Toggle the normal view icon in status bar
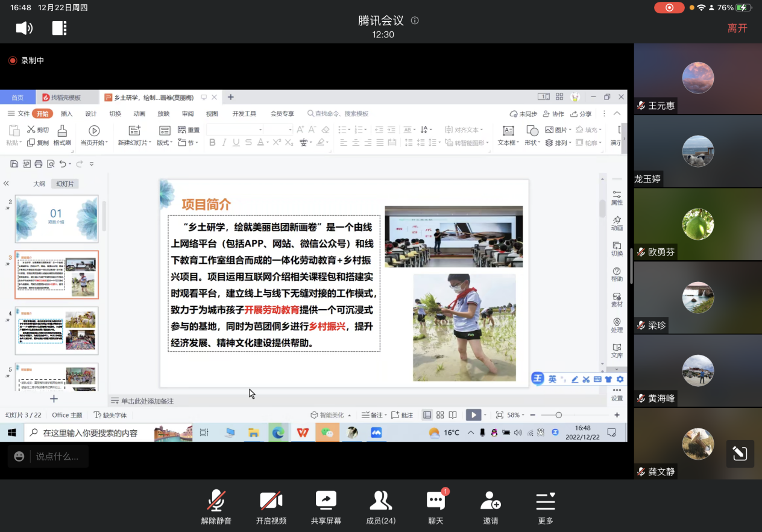Screen dimensions: 762x532 427,415
